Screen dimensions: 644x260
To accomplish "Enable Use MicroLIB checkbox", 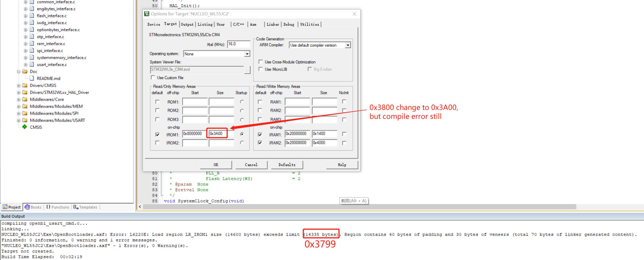I will point(261,69).
